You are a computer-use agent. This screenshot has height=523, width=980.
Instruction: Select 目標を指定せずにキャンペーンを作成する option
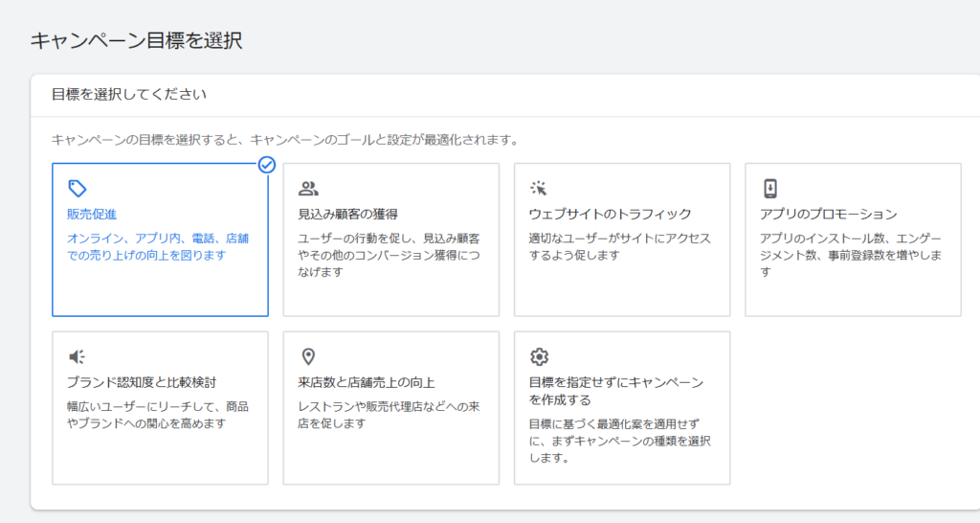point(622,408)
